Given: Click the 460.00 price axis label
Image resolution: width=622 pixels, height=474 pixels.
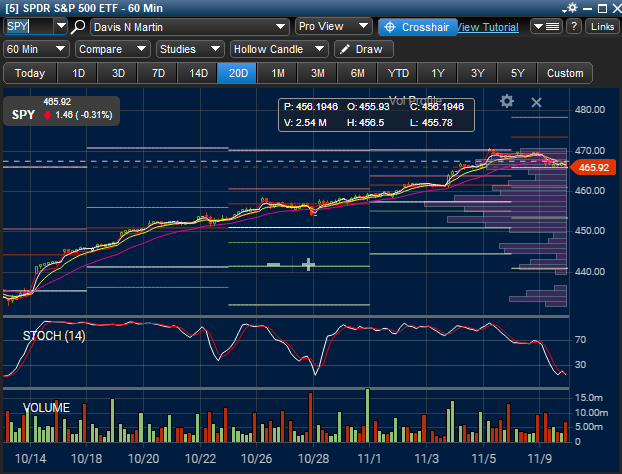Looking at the screenshot, I should pos(590,191).
